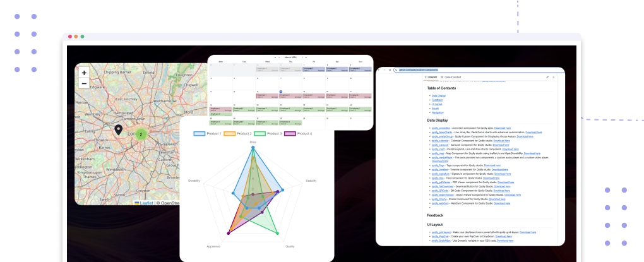Select today's highlighted date in calendar
Viewport: 644px width, 262px height.
[280, 92]
